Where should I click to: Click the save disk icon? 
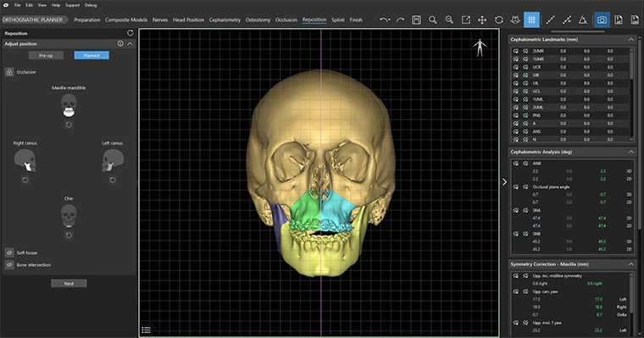pyautogui.click(x=416, y=19)
